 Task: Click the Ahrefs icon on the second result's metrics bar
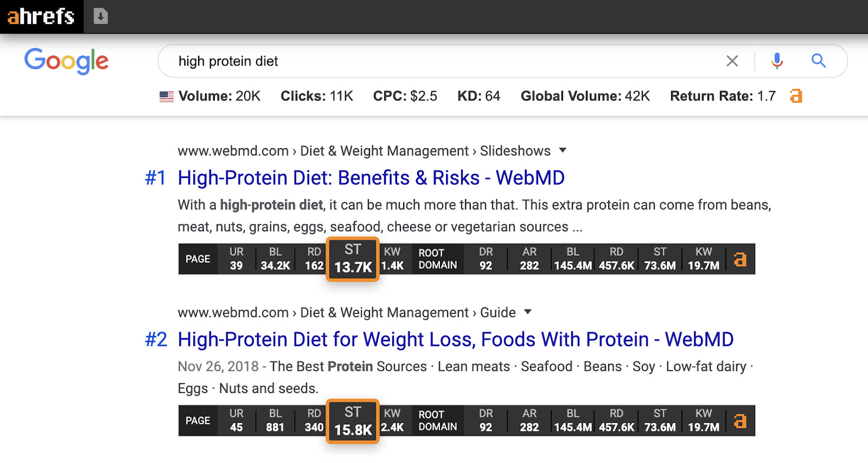pyautogui.click(x=739, y=421)
